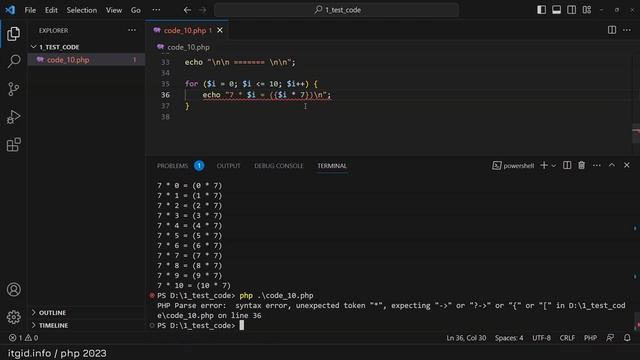Viewport: 640px width, 360px height.
Task: Click errors and warnings status indicator
Action: click(23, 338)
